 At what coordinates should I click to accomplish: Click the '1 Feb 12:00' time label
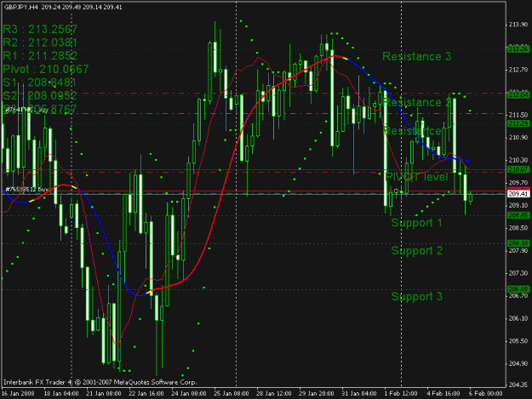[401, 394]
